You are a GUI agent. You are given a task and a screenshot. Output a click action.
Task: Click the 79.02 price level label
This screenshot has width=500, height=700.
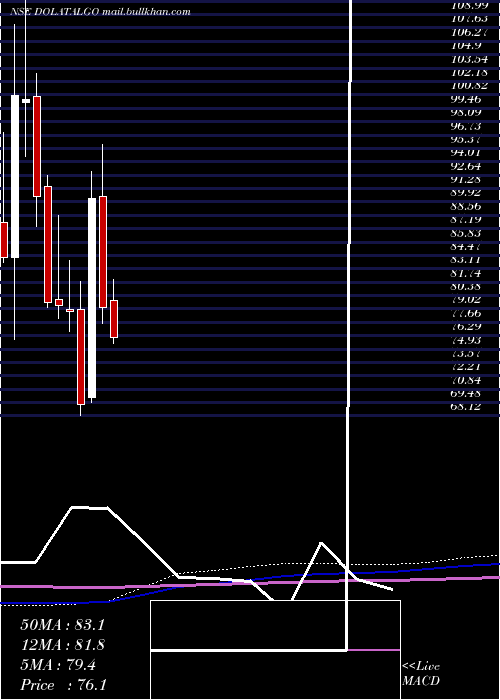point(466,300)
